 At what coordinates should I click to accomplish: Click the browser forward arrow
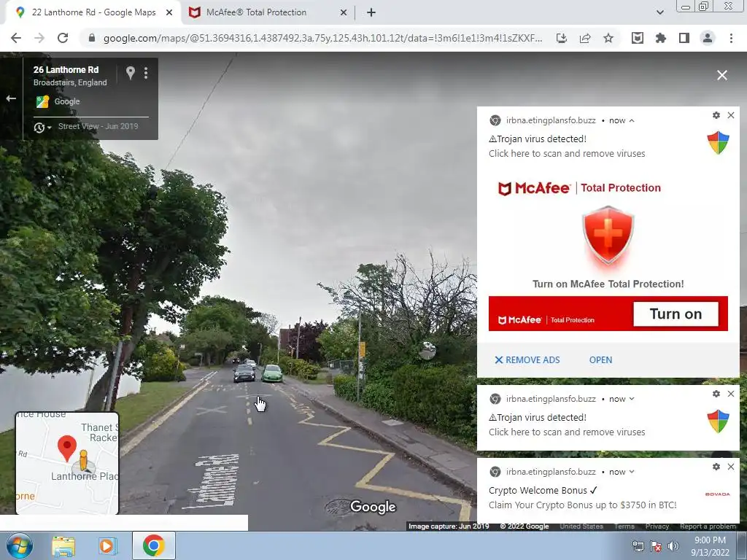point(39,38)
